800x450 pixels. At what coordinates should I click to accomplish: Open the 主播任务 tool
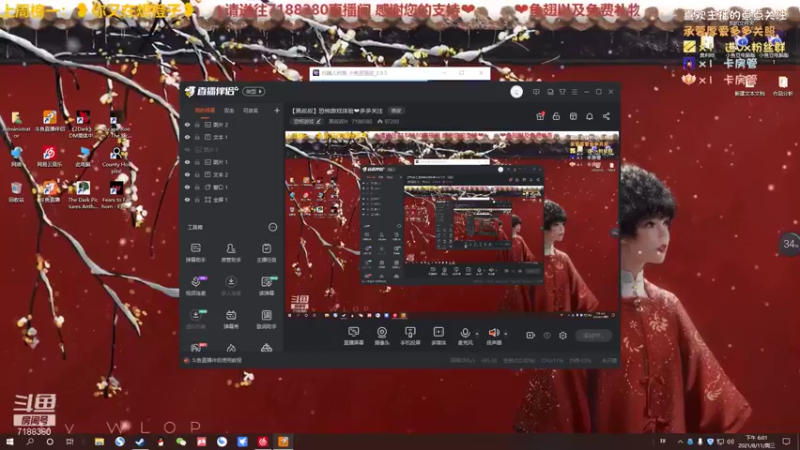click(266, 252)
